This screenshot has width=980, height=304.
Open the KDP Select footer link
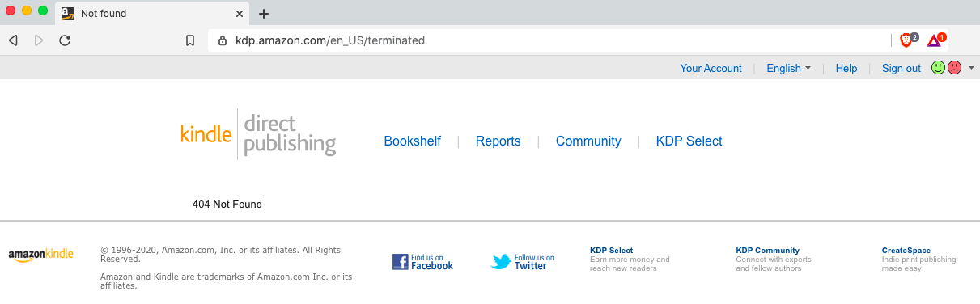pos(612,251)
